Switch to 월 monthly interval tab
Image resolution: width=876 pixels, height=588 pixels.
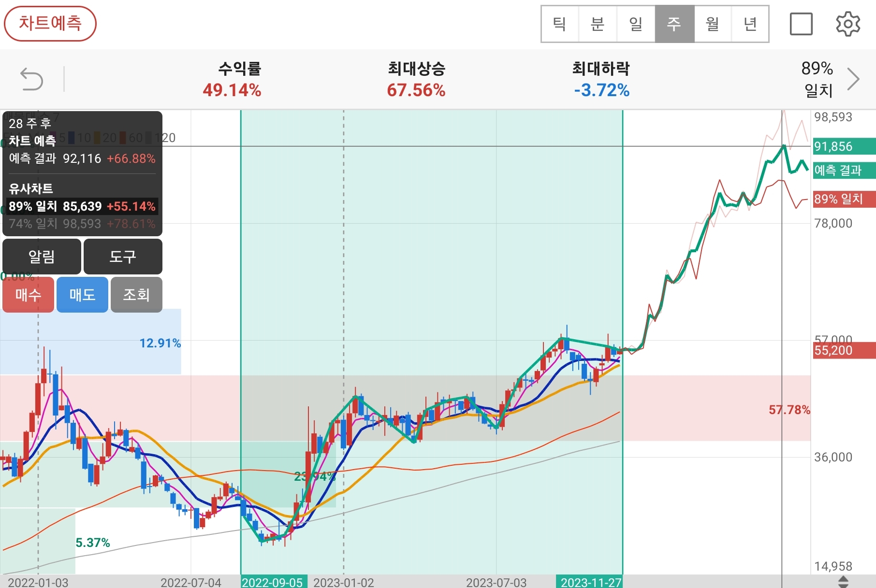pos(713,24)
